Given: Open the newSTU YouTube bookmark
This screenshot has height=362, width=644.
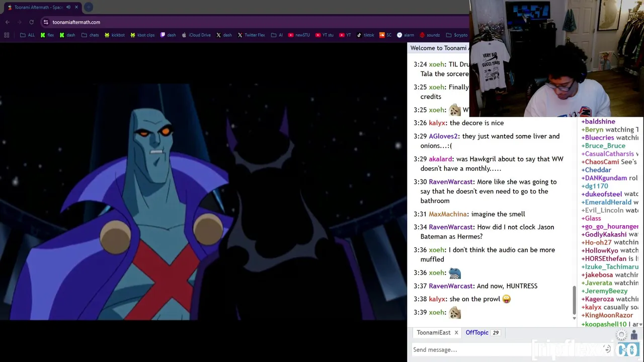Looking at the screenshot, I should 299,35.
